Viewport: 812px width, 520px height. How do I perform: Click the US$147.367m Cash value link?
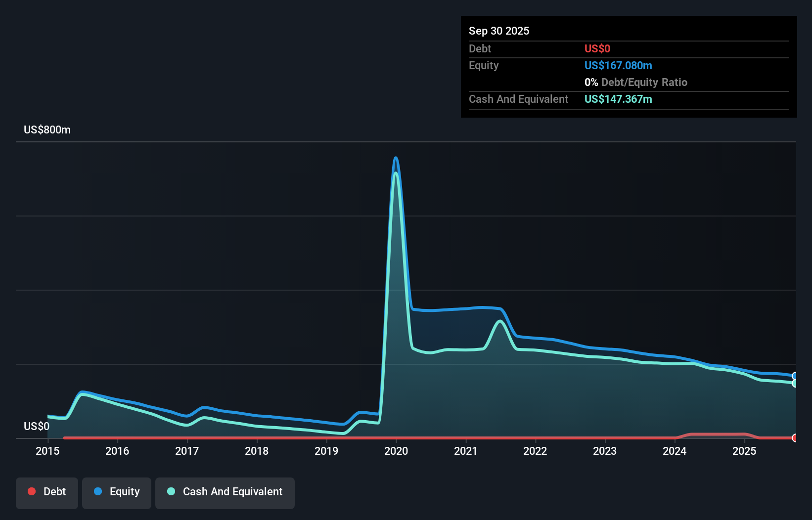[618, 99]
